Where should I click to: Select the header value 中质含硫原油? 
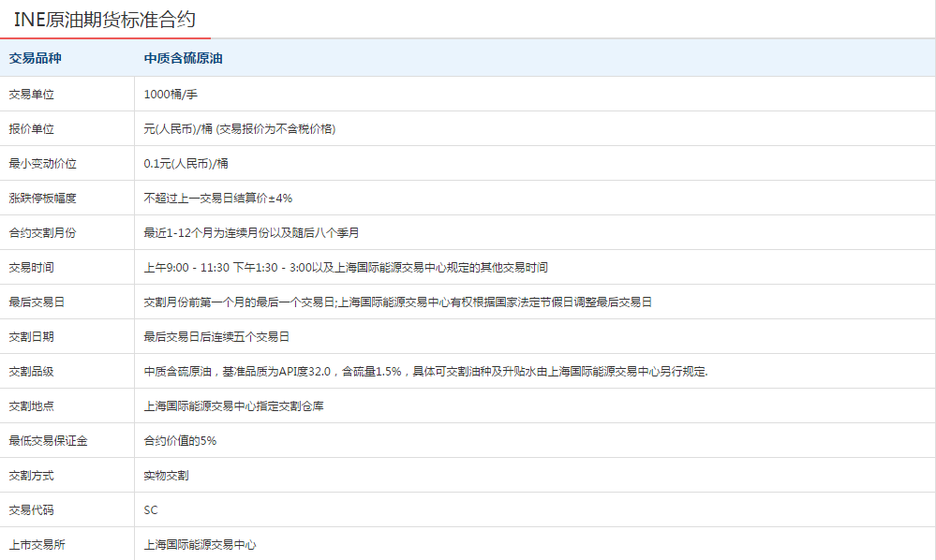184,58
